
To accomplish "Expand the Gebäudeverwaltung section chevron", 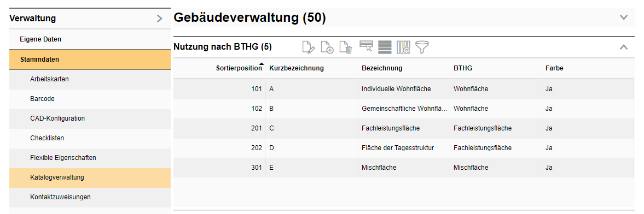I will pos(624,17).
